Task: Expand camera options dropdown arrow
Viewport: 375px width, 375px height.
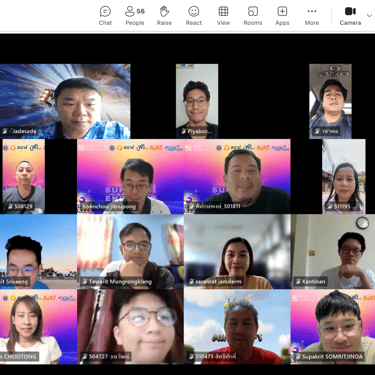Action: [x=369, y=15]
